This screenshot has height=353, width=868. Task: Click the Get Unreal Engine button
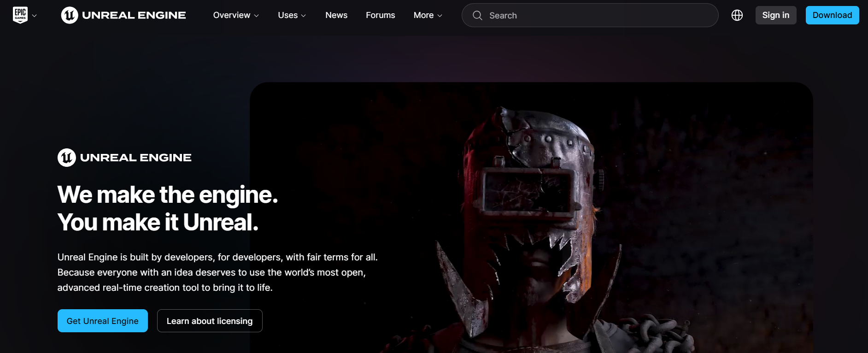click(103, 321)
